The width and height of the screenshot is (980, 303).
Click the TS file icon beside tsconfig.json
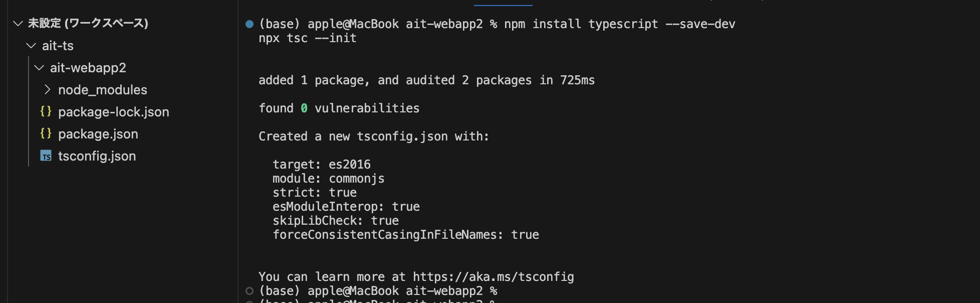pyautogui.click(x=46, y=156)
